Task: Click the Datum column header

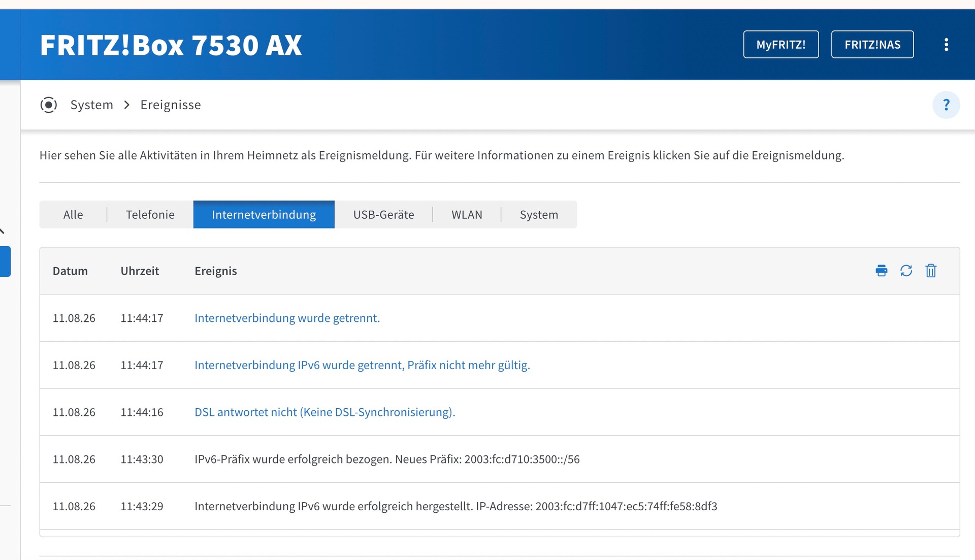Action: coord(70,271)
